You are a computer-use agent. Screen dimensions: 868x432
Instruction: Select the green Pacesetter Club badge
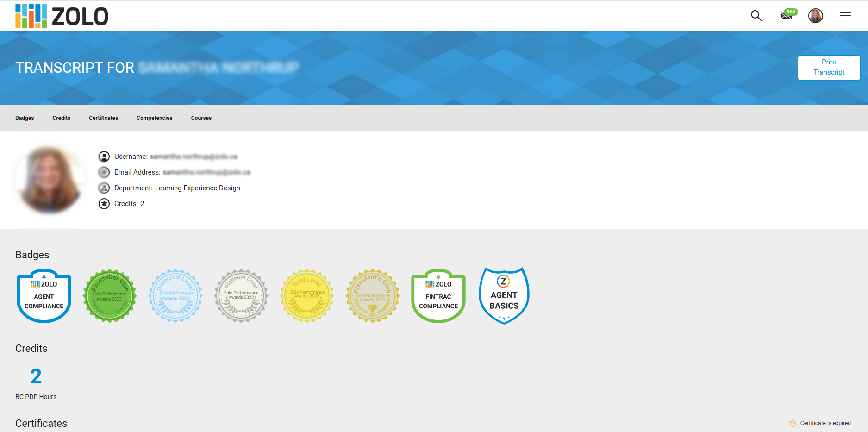[x=110, y=296]
